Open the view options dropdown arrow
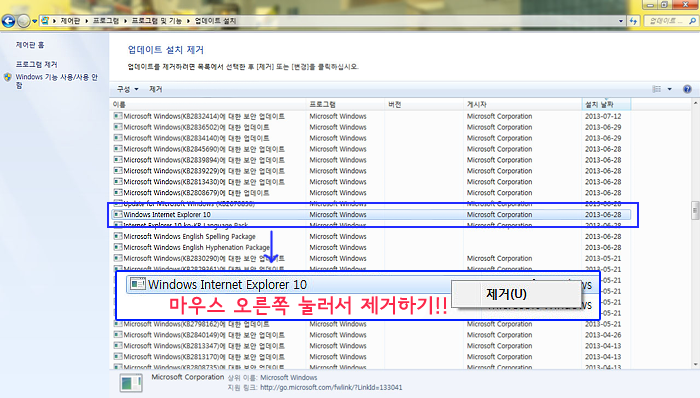The width and height of the screenshot is (700, 398). coord(669,89)
